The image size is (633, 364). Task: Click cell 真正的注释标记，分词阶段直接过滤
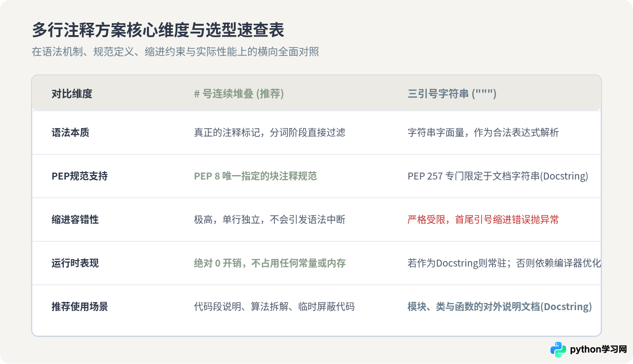(x=270, y=133)
